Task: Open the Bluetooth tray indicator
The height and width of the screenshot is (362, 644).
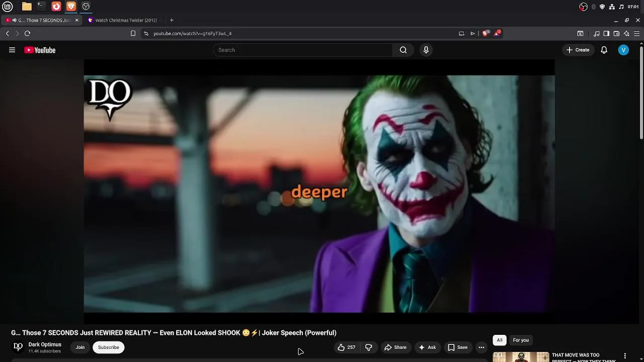Action: 593,7
